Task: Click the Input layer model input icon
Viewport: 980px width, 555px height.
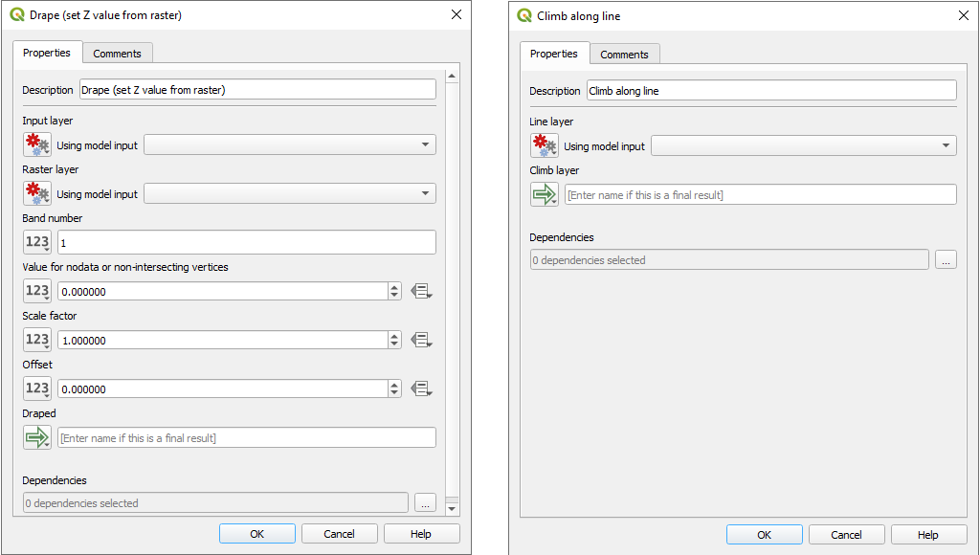Action: (37, 145)
